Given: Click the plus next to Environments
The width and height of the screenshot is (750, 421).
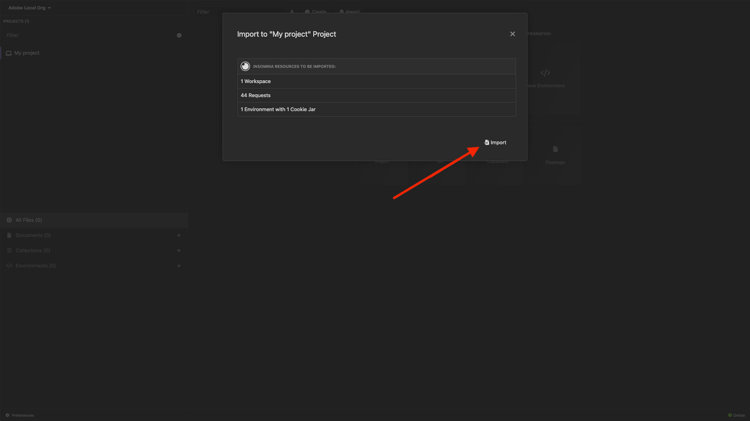Looking at the screenshot, I should 179,266.
